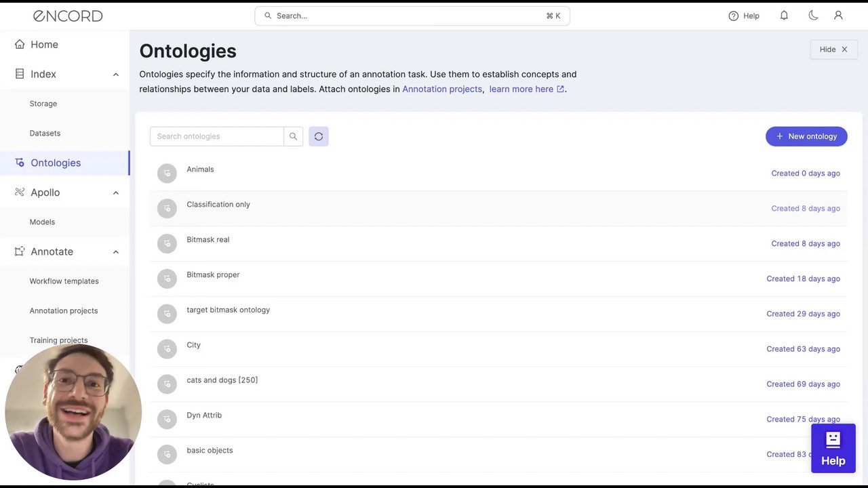This screenshot has height=488, width=868.
Task: Click the refresh ontologies icon
Action: click(319, 136)
